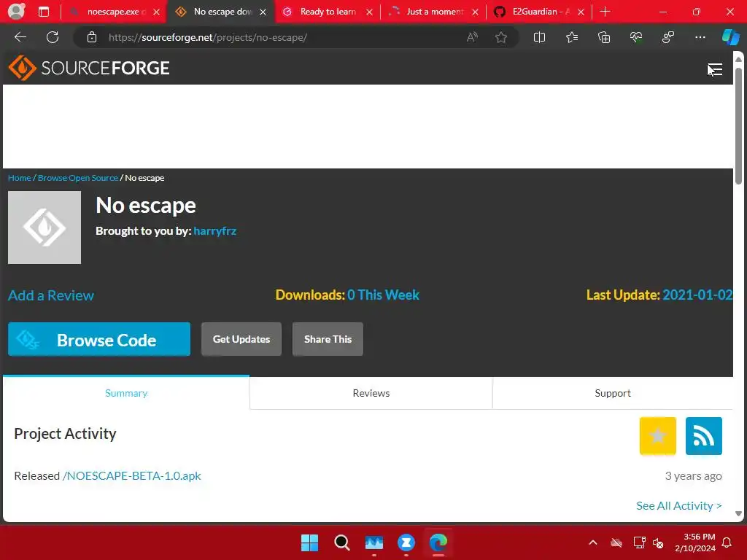
Task: Click the page vertical scrollbar thumb
Action: [x=738, y=125]
